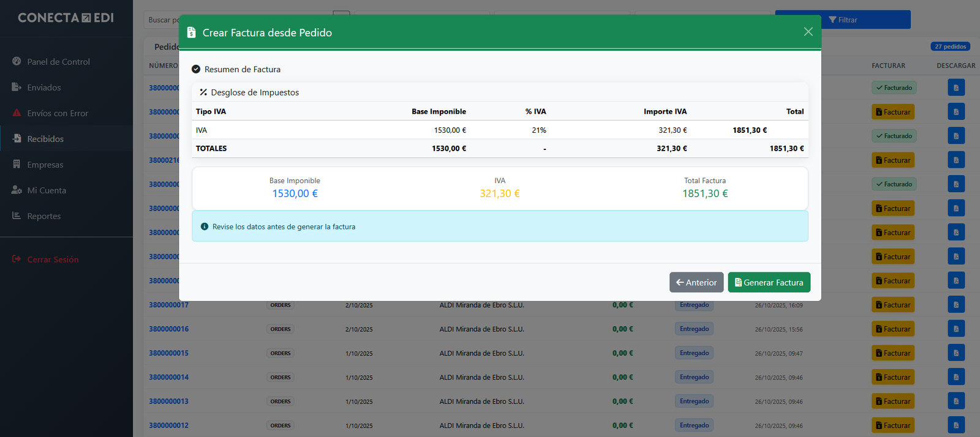
Task: Go back with the Anterior button
Action: (696, 282)
